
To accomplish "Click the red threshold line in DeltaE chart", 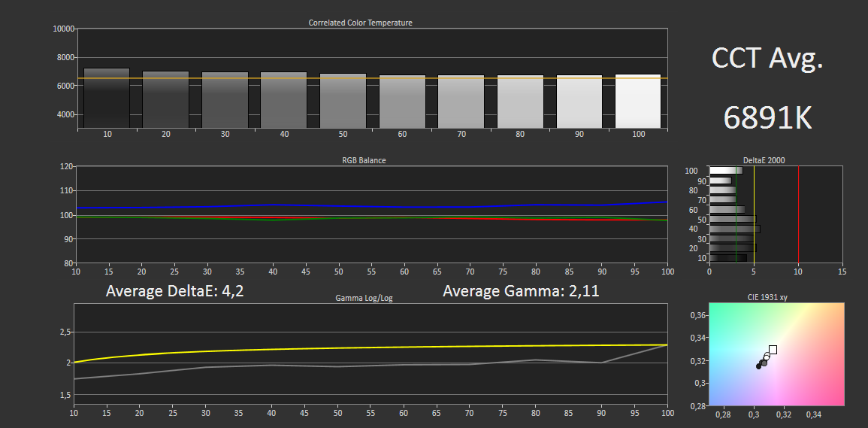I will click(x=798, y=214).
